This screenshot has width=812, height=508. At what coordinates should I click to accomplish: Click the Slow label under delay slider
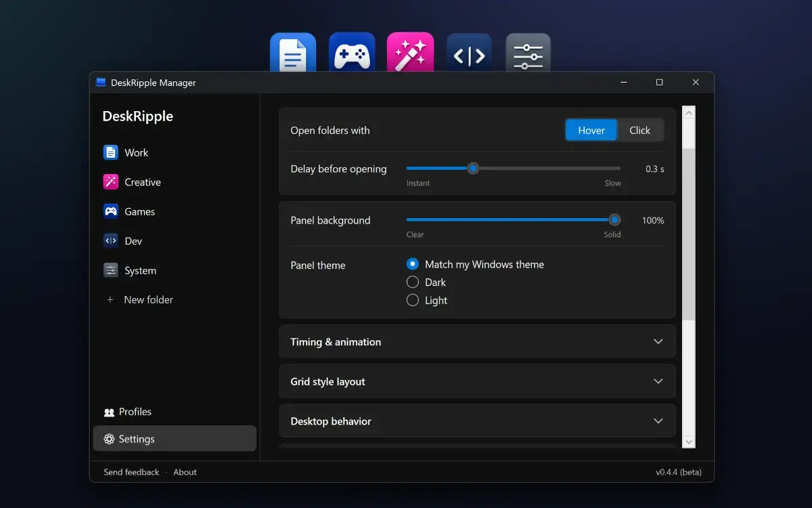pos(612,183)
